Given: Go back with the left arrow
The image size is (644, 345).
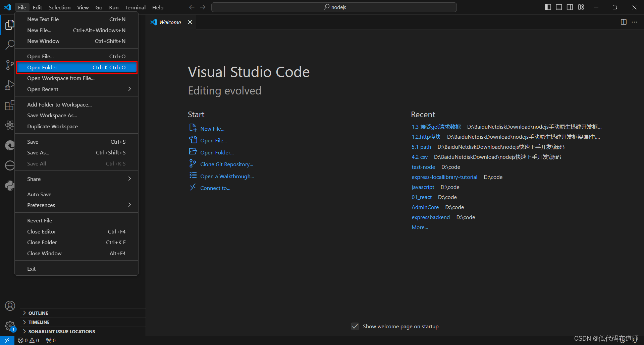Looking at the screenshot, I should click(192, 7).
